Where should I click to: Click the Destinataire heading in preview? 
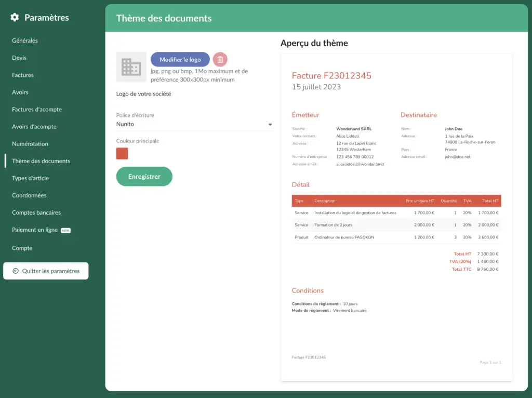point(419,115)
